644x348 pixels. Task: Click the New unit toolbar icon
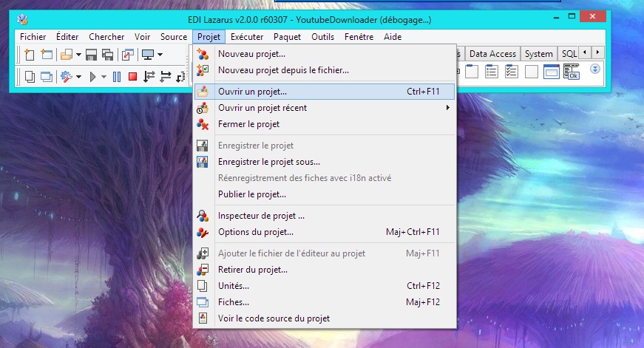coord(29,55)
